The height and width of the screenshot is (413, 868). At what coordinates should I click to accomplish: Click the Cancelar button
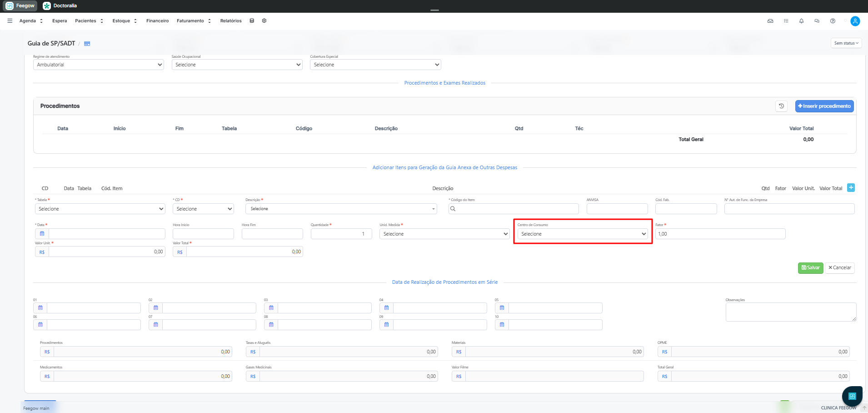[x=840, y=268]
